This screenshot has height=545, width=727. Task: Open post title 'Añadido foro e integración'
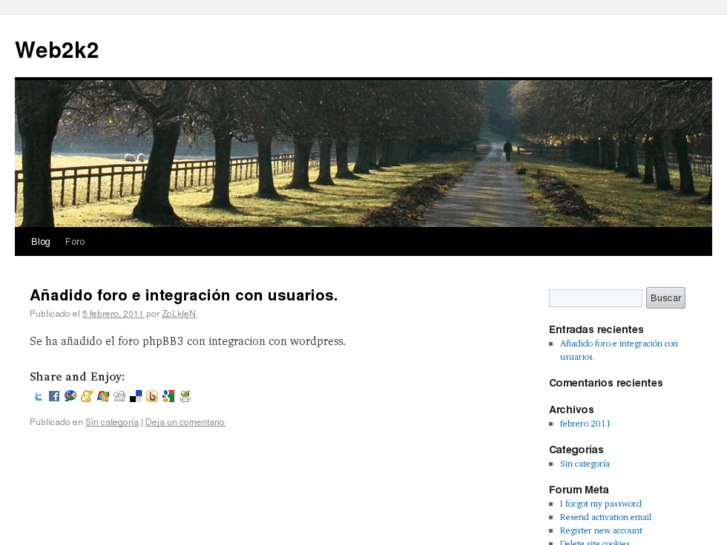[183, 295]
